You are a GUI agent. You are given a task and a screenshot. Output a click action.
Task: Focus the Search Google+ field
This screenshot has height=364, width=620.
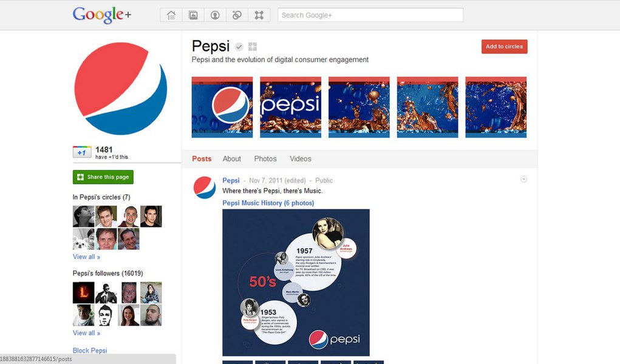click(370, 15)
